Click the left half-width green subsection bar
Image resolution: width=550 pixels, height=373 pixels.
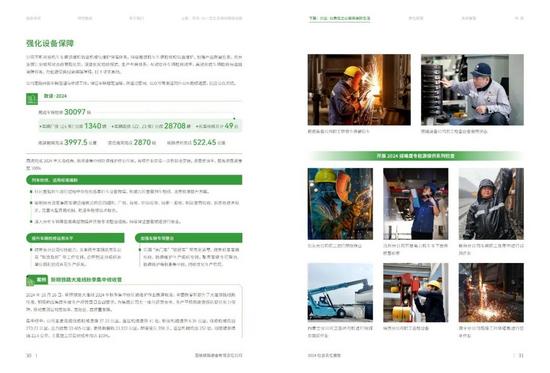point(75,238)
